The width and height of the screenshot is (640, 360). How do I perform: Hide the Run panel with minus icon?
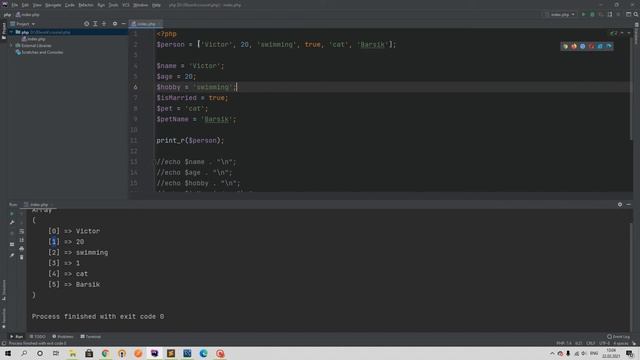click(629, 204)
